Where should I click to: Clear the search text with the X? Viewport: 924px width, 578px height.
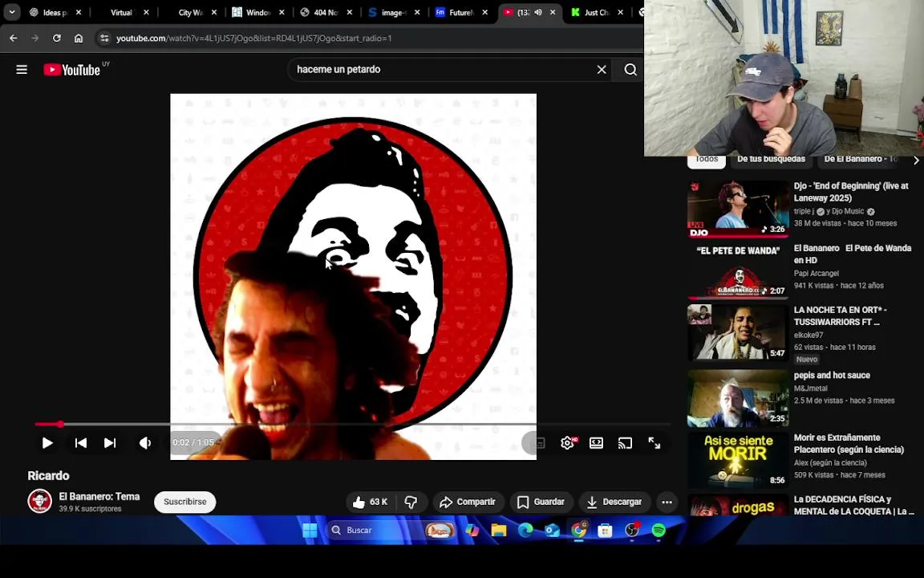click(x=602, y=70)
